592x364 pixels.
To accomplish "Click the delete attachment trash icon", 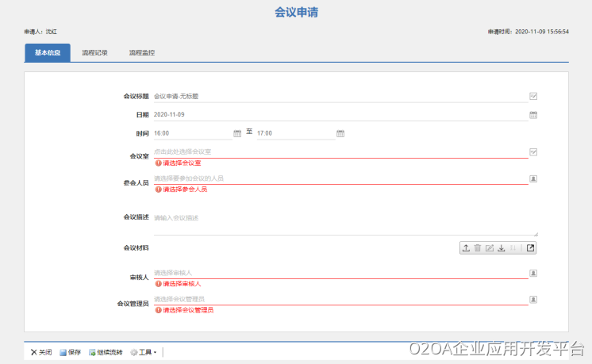I will coord(478,248).
